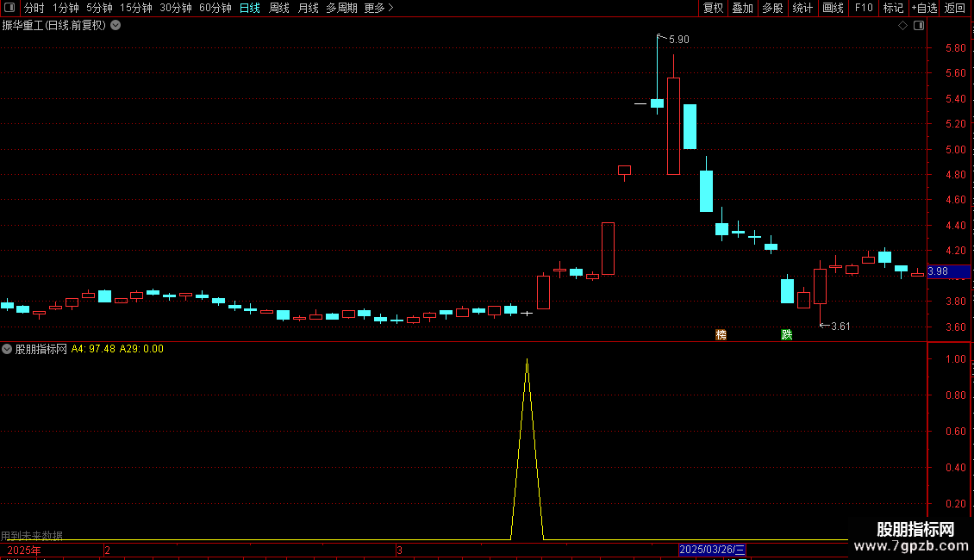The height and width of the screenshot is (560, 974).
Task: Click the 0.20 indicator axis label
Action: point(955,504)
